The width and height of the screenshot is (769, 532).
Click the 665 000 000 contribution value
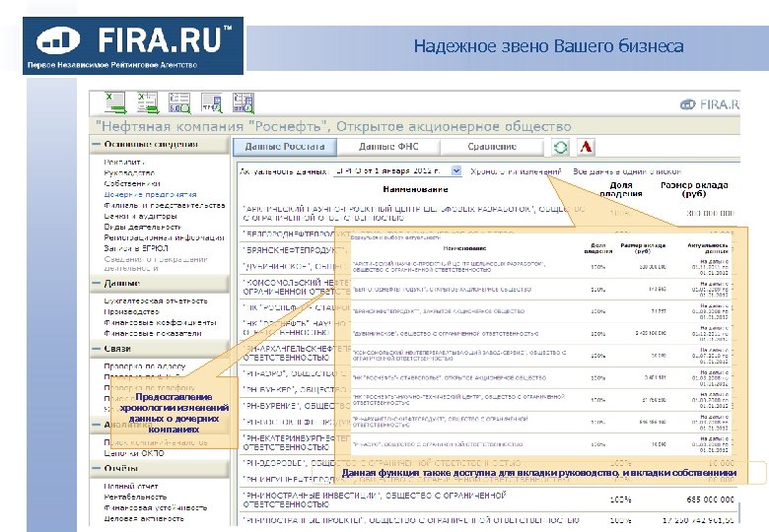(710, 499)
